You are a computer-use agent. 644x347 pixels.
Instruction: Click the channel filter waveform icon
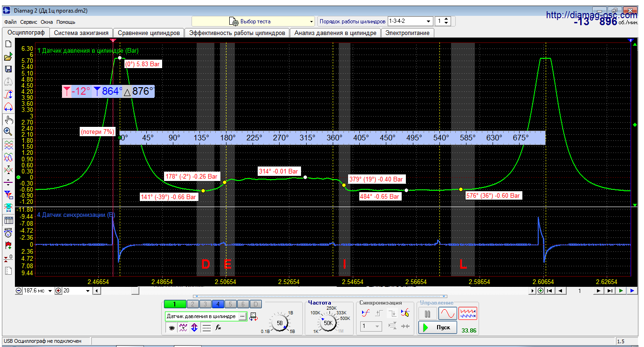click(183, 327)
